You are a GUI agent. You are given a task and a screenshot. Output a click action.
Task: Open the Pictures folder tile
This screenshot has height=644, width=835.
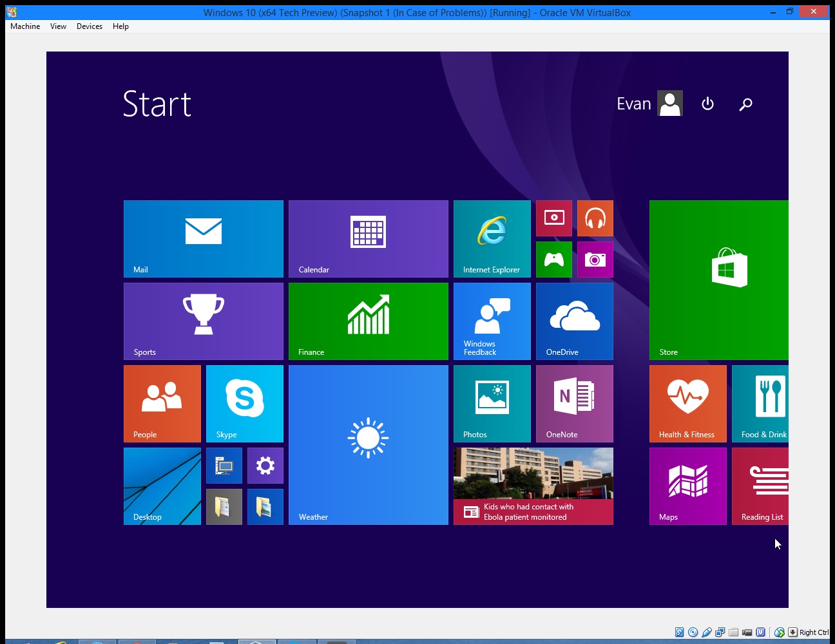pyautogui.click(x=265, y=507)
